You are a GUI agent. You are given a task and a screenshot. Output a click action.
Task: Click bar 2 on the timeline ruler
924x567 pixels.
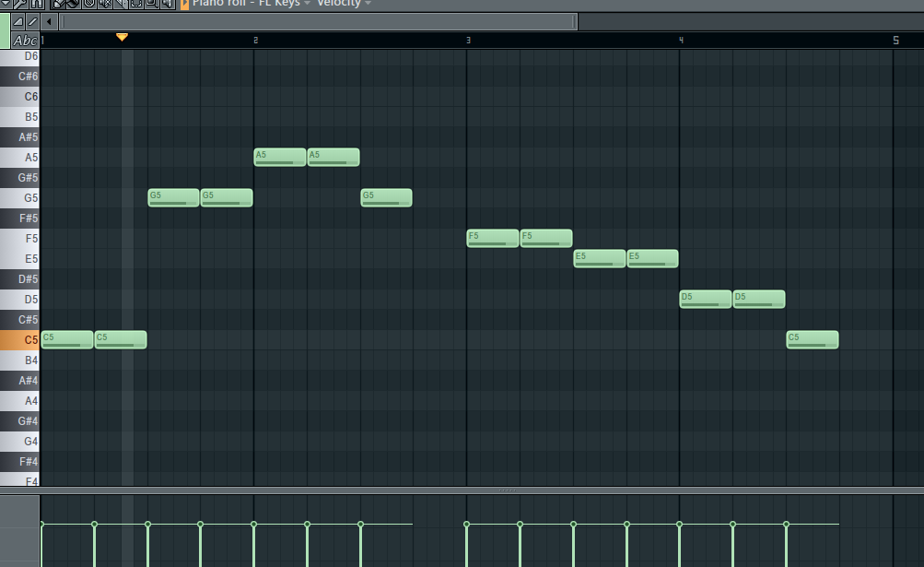click(255, 41)
